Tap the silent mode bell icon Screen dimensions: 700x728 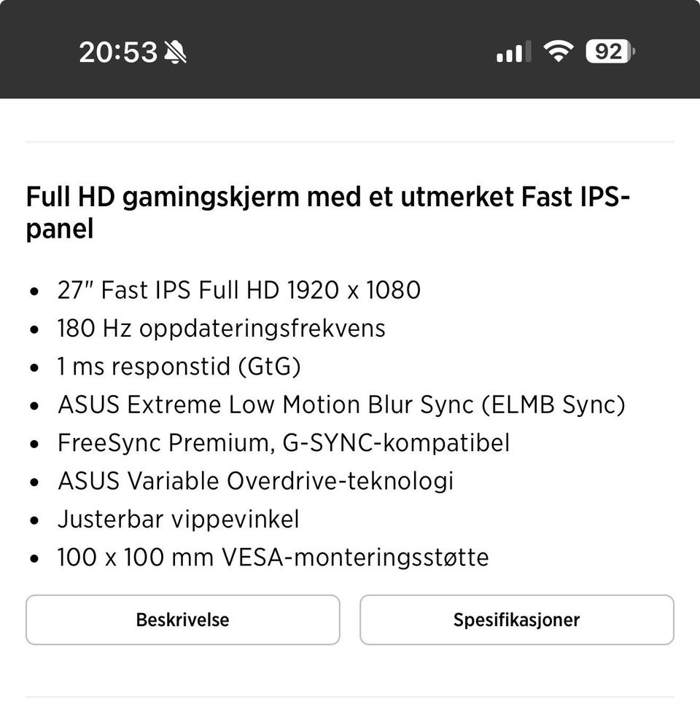coord(175,52)
